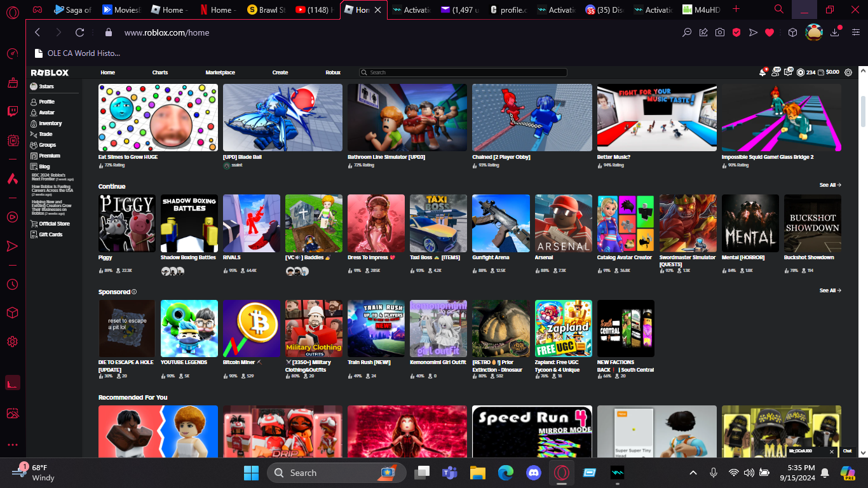Open Groups in Roblox left menu

[x=47, y=145]
